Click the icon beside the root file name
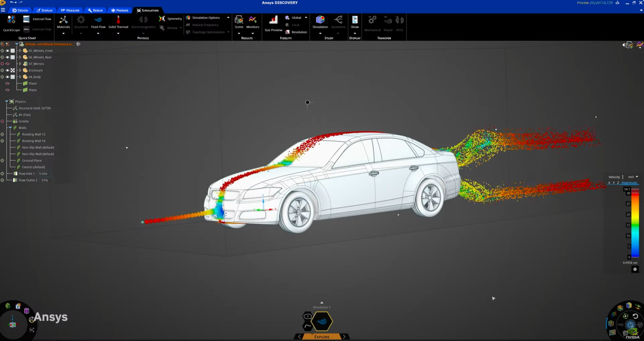The image size is (644, 341). (78, 44)
